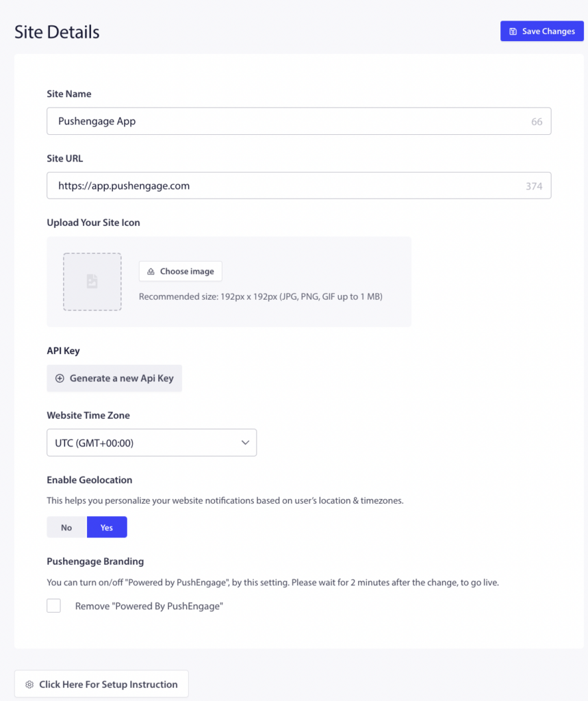
Task: Click the Choose image button
Action: [181, 271]
